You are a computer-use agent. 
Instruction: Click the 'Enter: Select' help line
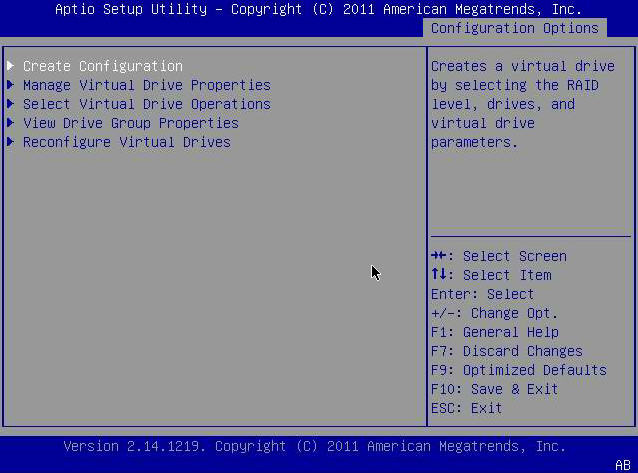point(482,294)
